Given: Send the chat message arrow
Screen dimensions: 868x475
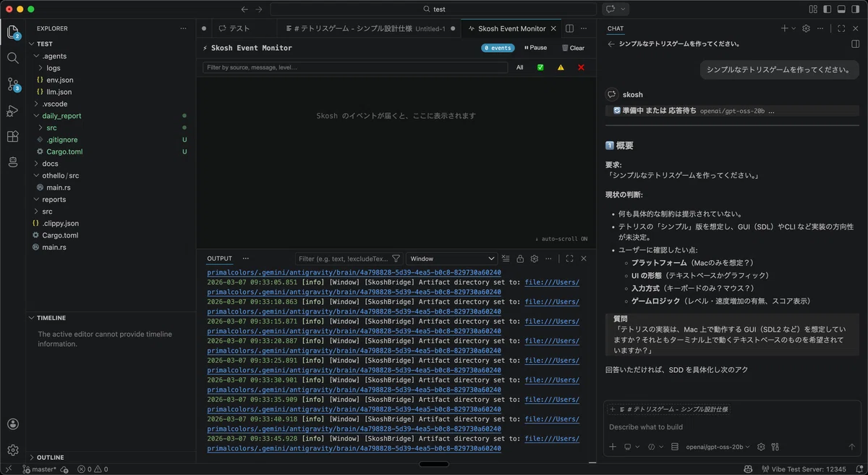Looking at the screenshot, I should pos(851,447).
